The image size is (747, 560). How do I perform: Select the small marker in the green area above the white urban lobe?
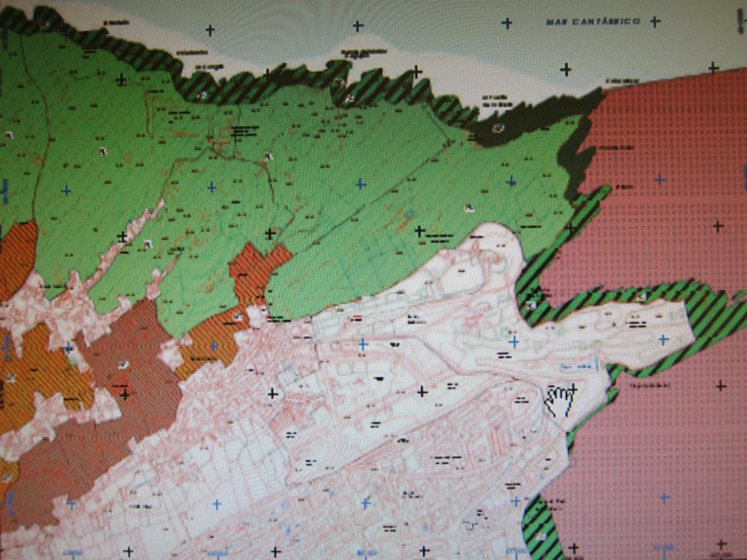(468, 208)
